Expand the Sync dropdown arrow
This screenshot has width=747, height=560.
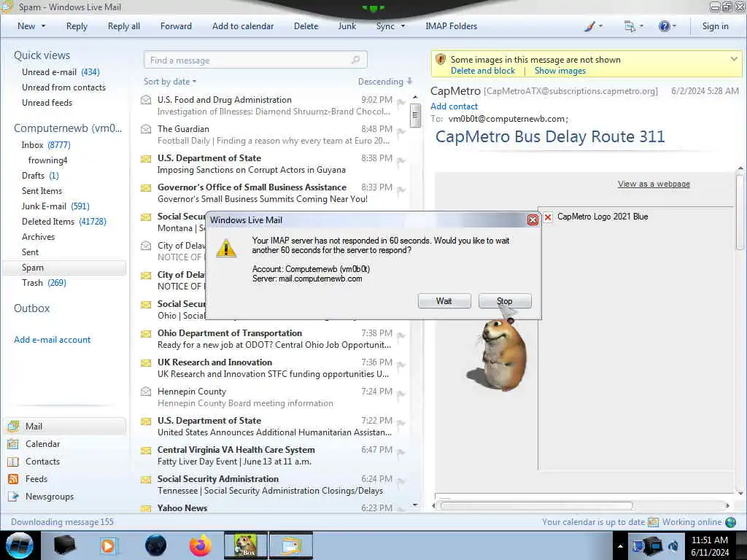tap(403, 26)
